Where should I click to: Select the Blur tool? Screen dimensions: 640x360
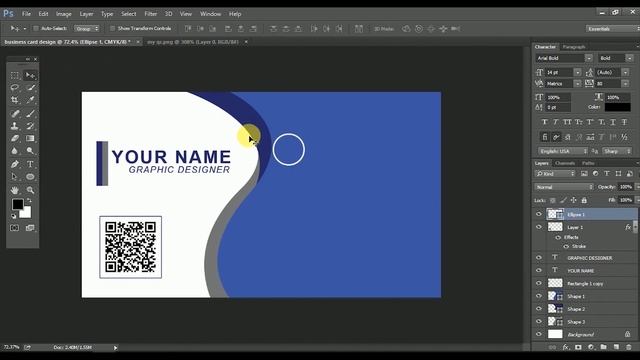(x=15, y=151)
